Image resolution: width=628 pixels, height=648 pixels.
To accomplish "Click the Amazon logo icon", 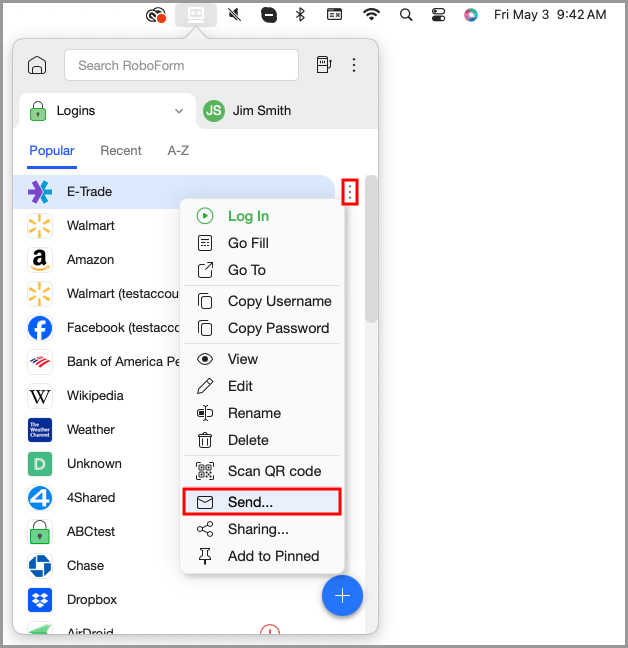I will point(40,260).
